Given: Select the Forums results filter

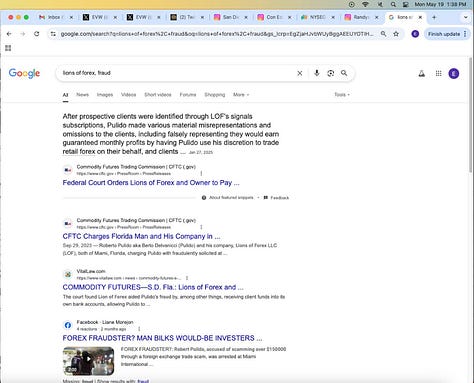Looking at the screenshot, I should (x=188, y=95).
